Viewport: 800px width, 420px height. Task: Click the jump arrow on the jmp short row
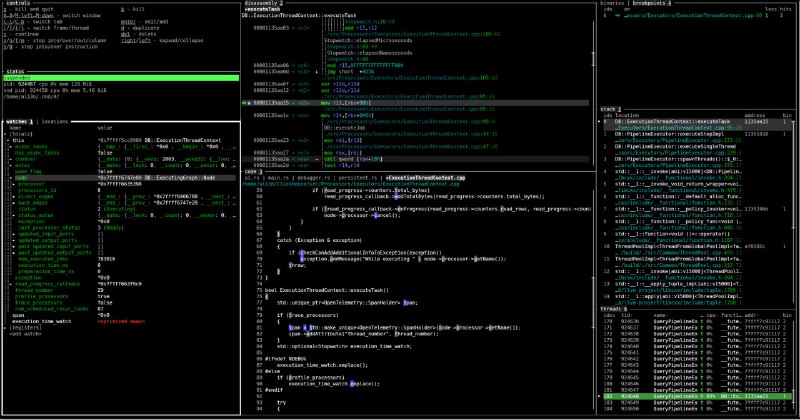[317, 72]
